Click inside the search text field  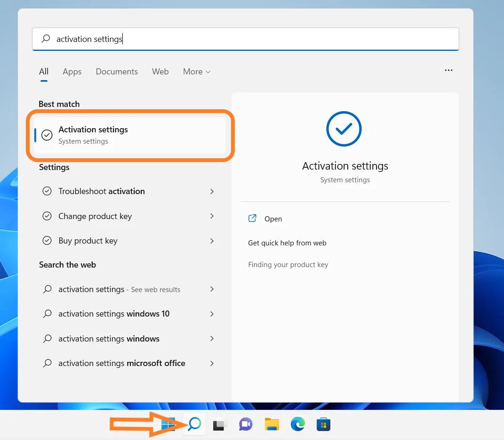(x=246, y=39)
